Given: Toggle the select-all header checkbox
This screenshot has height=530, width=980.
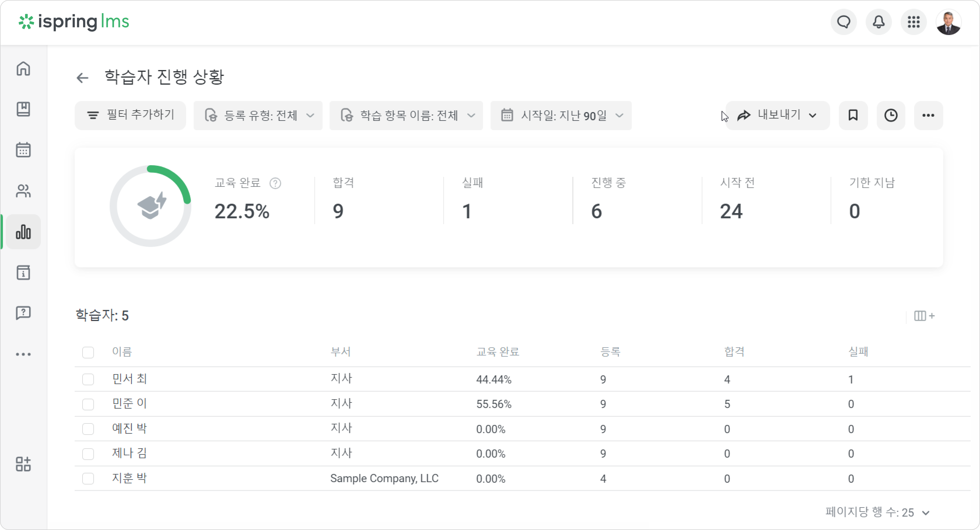Looking at the screenshot, I should pyautogui.click(x=88, y=352).
